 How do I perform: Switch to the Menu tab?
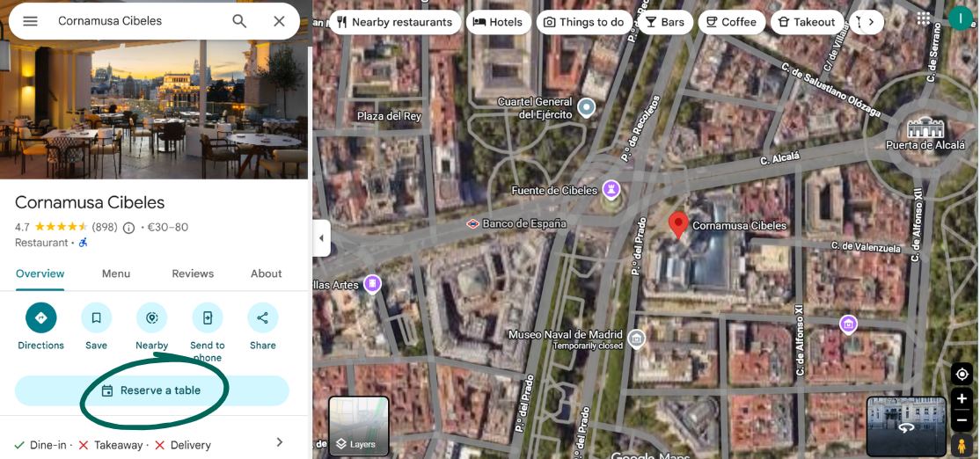pyautogui.click(x=116, y=273)
